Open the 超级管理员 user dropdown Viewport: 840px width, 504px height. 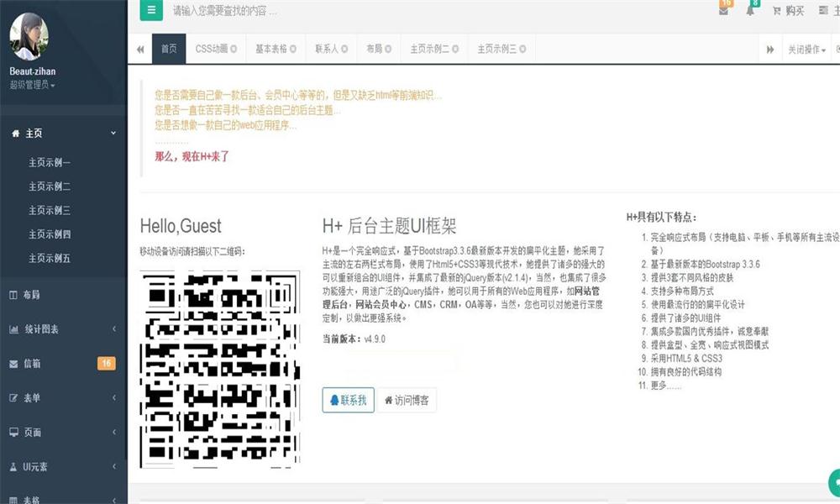[32, 85]
